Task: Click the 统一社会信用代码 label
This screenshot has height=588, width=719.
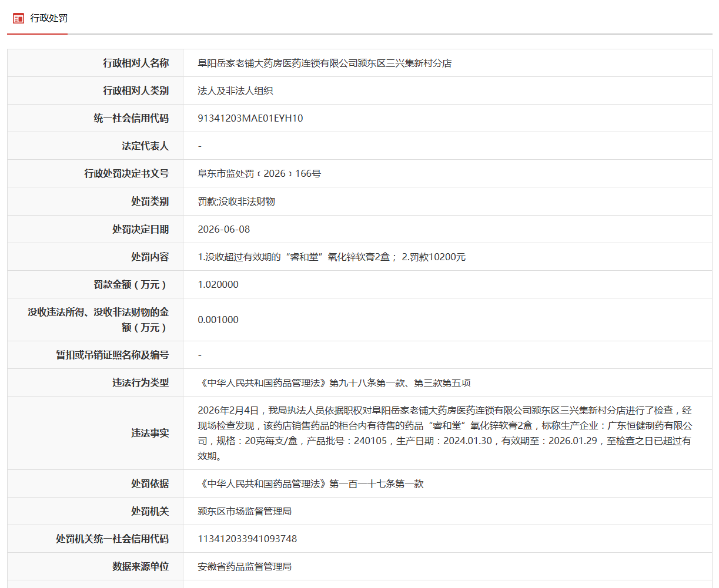Action: [x=131, y=118]
